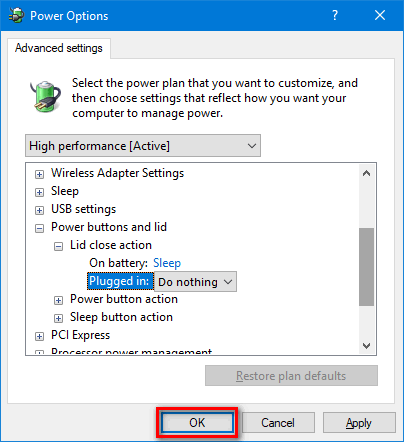Expand the PCI Express node
This screenshot has width=404, height=442.
[x=39, y=336]
